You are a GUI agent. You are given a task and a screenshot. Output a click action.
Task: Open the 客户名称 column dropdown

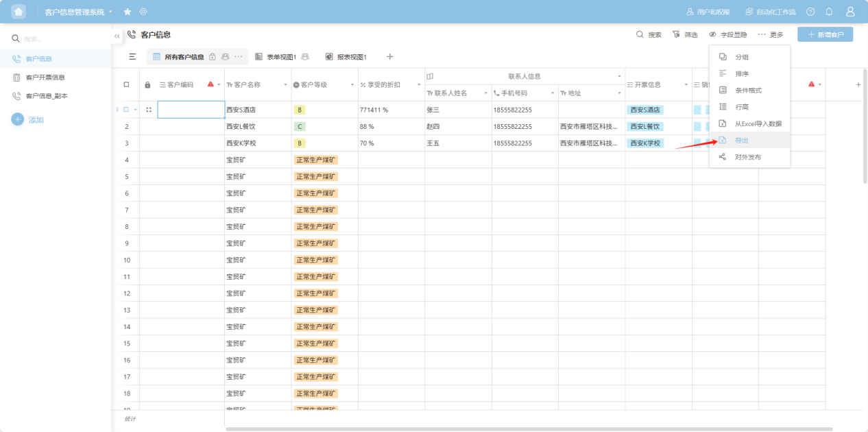point(285,85)
